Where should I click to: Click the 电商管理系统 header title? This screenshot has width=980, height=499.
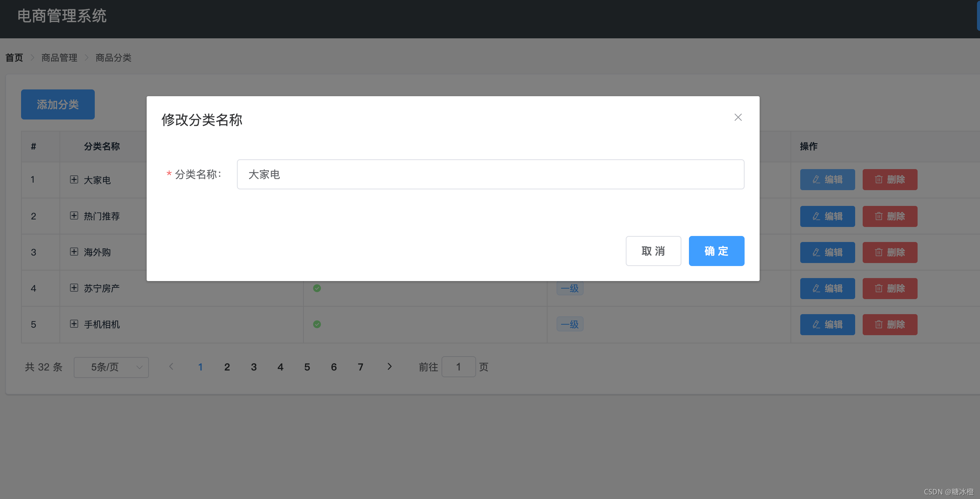(62, 16)
